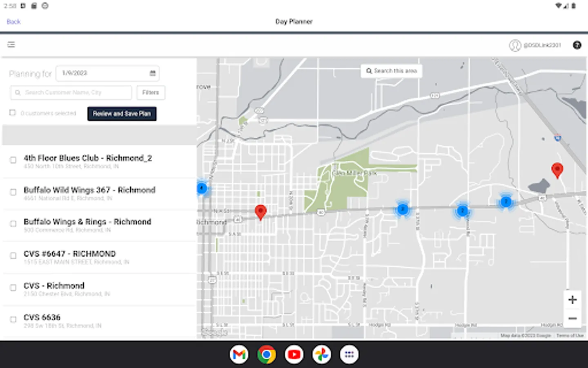This screenshot has width=588, height=368.
Task: Select the red pin near the Richmond label
Action: tap(261, 212)
